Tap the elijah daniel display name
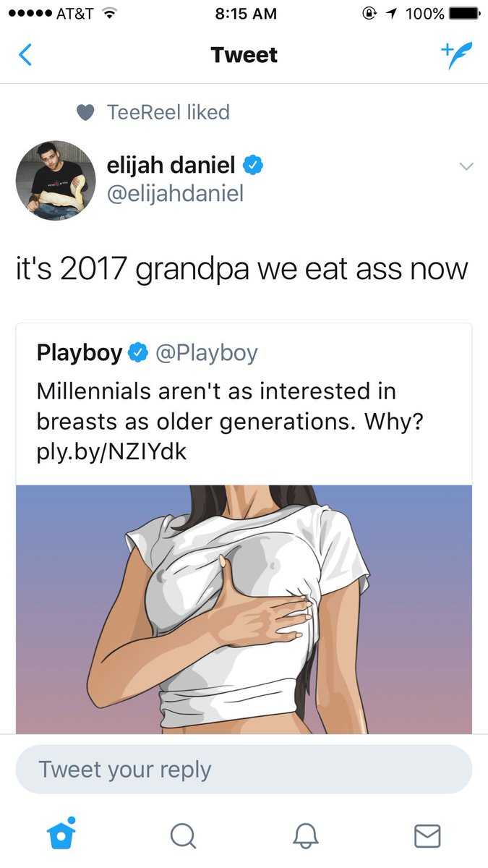The image size is (488, 868). [171, 166]
